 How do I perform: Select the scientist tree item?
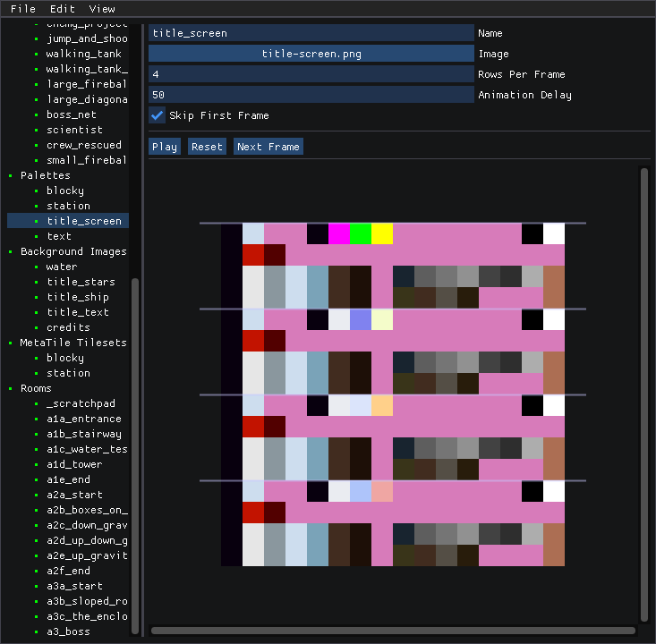tap(74, 130)
